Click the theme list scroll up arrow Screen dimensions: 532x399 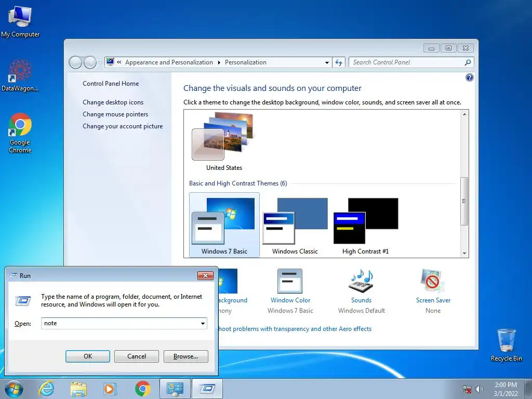464,114
